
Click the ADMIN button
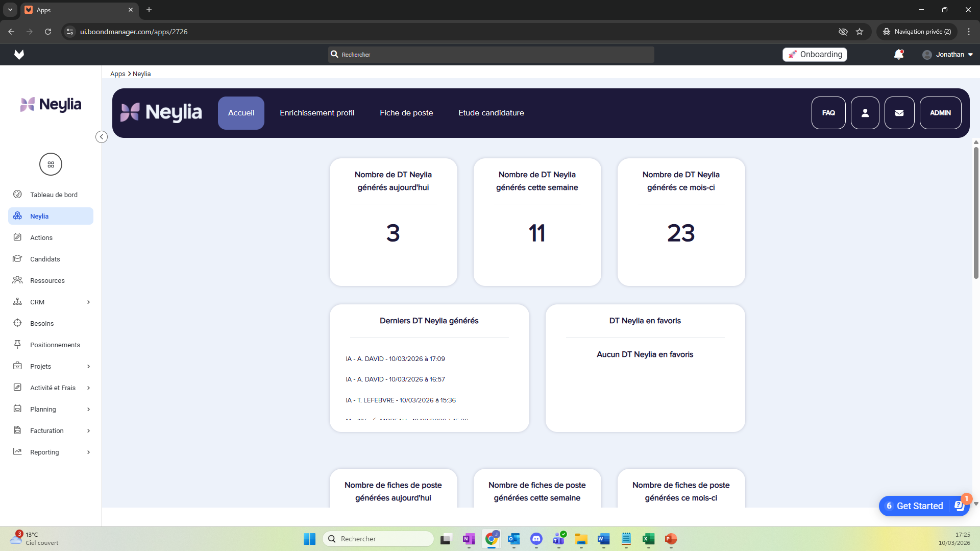940,113
